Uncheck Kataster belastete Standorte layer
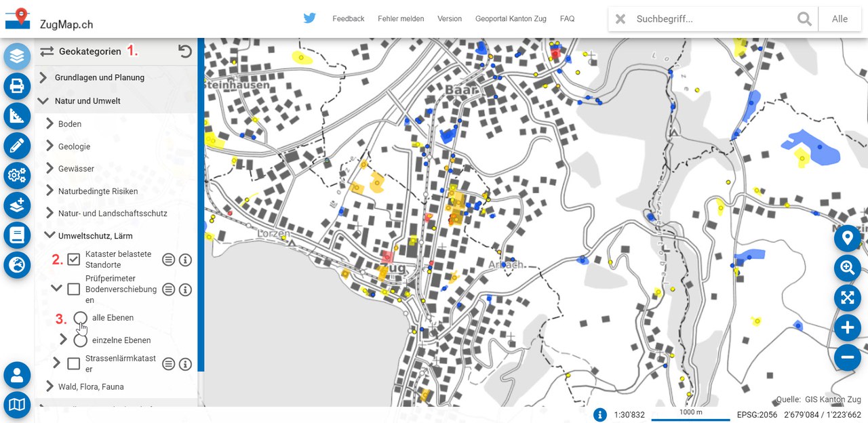Screen dimensions: 868x423 pyautogui.click(x=74, y=260)
